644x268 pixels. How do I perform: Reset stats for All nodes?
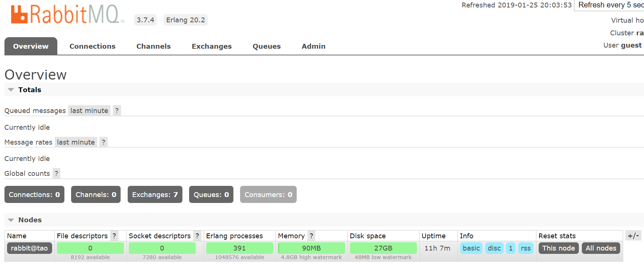coord(601,248)
